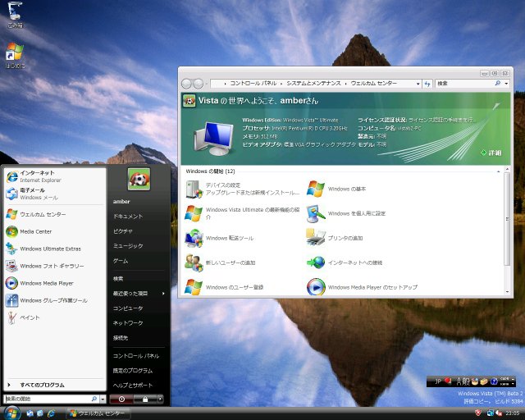Open the Recycle Bin desktop icon
The width and height of the screenshot is (525, 420).
15,15
